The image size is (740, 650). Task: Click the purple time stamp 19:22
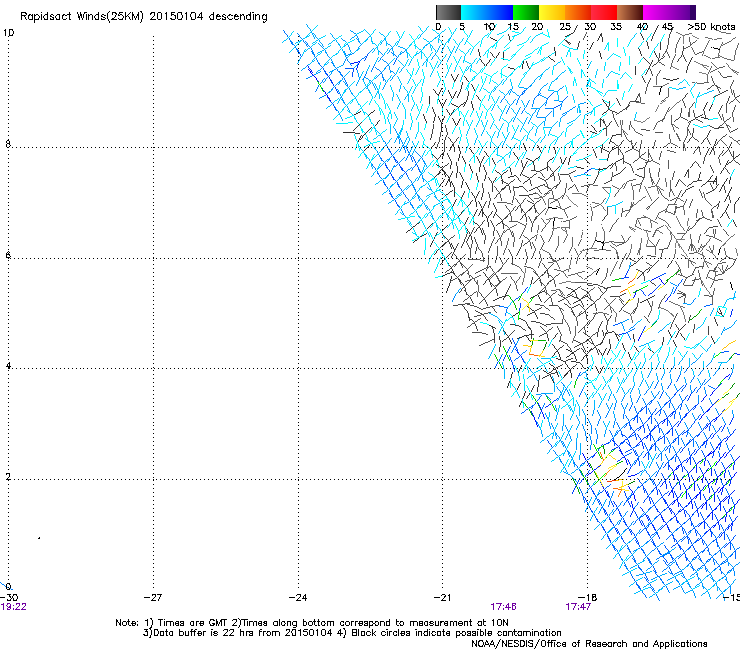[x=13, y=607]
